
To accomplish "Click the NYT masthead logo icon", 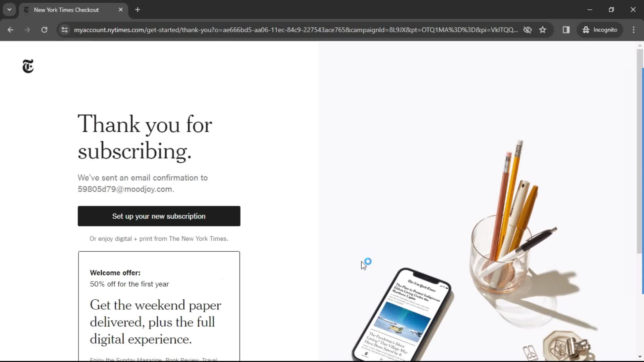I will coord(28,66).
